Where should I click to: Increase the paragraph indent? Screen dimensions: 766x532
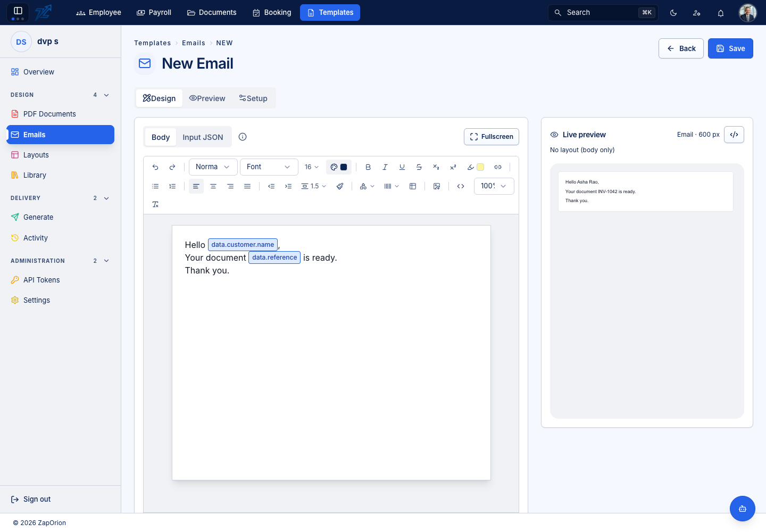click(x=288, y=186)
